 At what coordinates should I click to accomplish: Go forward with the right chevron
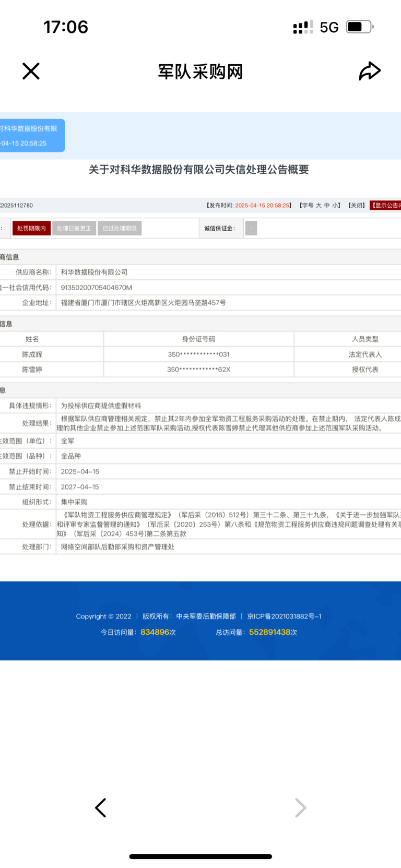click(300, 807)
